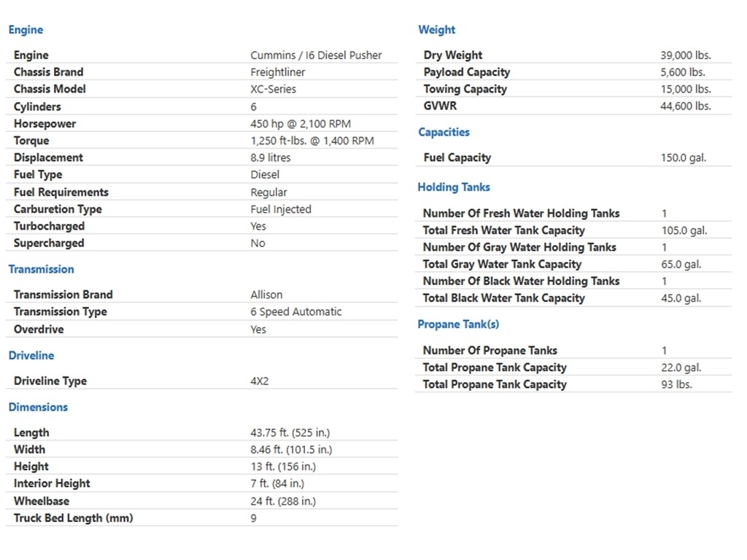Click 'Number Of Gray Water Holding Tanks' label
Viewport: 747px width, 560px height.
click(x=519, y=247)
